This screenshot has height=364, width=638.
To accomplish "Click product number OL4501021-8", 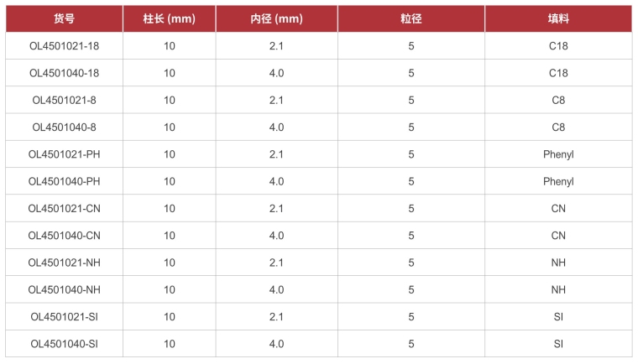I will coord(64,101).
